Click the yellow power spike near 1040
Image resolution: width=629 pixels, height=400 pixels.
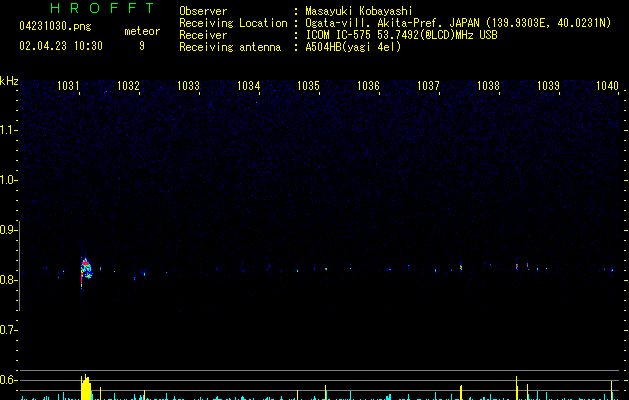(611, 390)
